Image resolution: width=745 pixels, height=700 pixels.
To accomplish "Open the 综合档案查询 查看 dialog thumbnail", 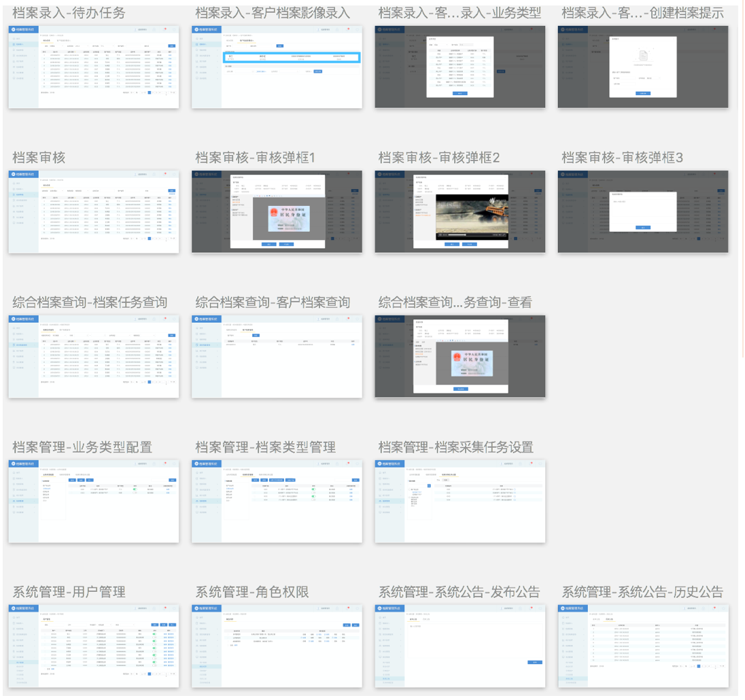I will point(460,357).
